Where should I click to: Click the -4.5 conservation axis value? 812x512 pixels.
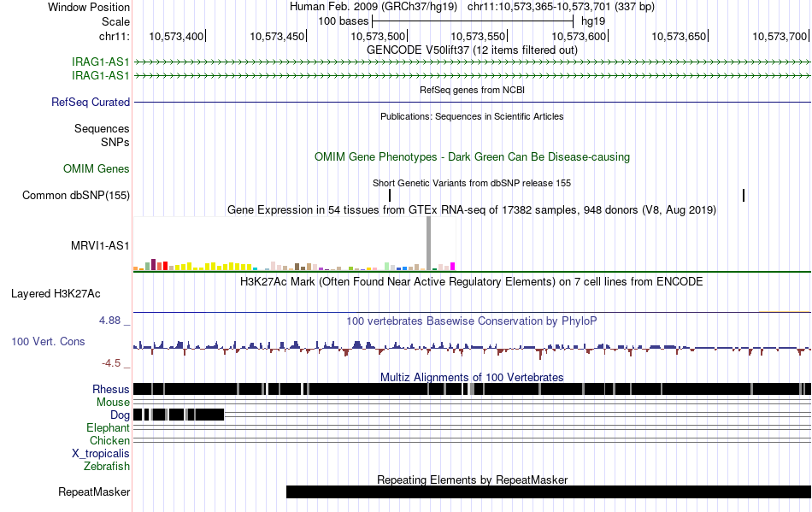(x=111, y=363)
